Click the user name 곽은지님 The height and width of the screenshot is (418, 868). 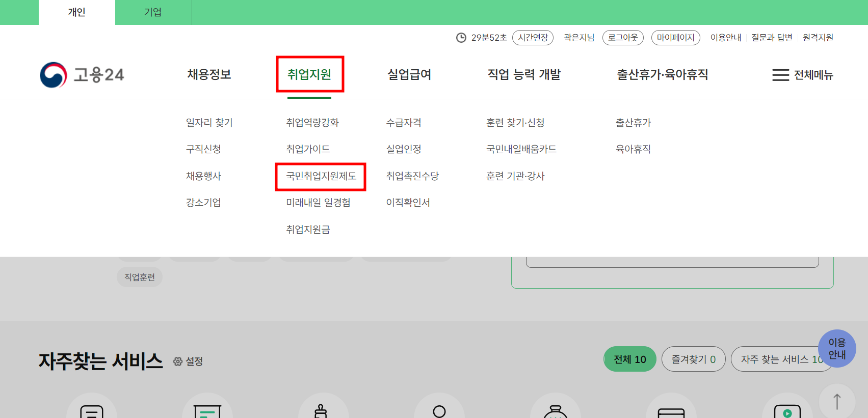[x=579, y=38]
